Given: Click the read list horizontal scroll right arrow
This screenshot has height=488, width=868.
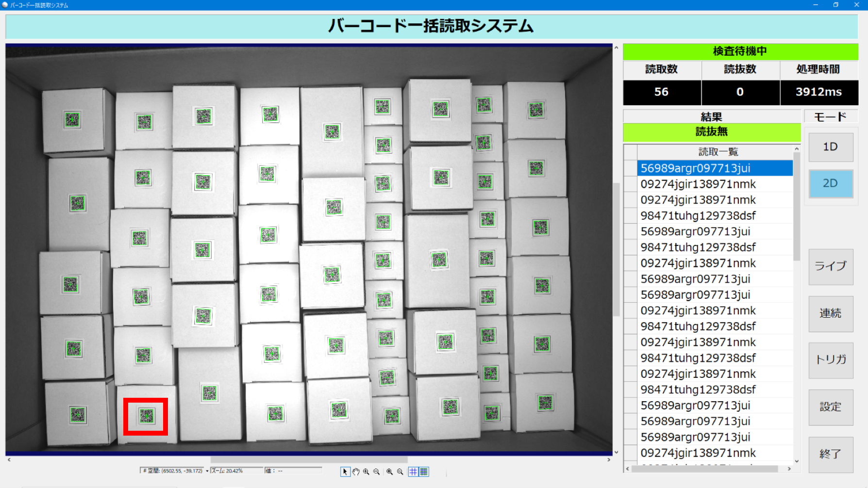Looking at the screenshot, I should [789, 469].
